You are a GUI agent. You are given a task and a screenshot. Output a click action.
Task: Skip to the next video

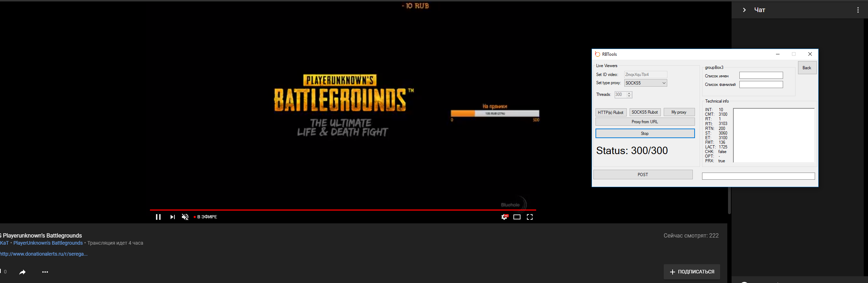(172, 217)
